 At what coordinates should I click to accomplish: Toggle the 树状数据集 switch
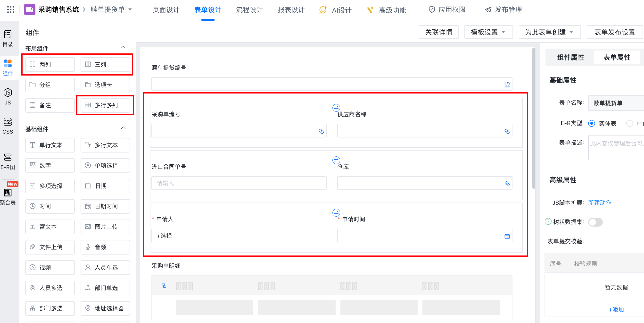(x=595, y=222)
